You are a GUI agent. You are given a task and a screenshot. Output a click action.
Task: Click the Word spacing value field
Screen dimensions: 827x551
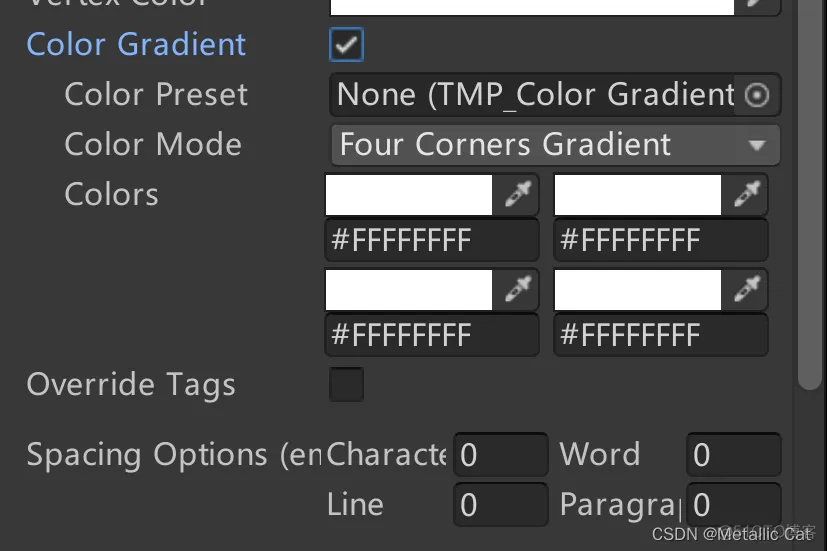(x=734, y=455)
